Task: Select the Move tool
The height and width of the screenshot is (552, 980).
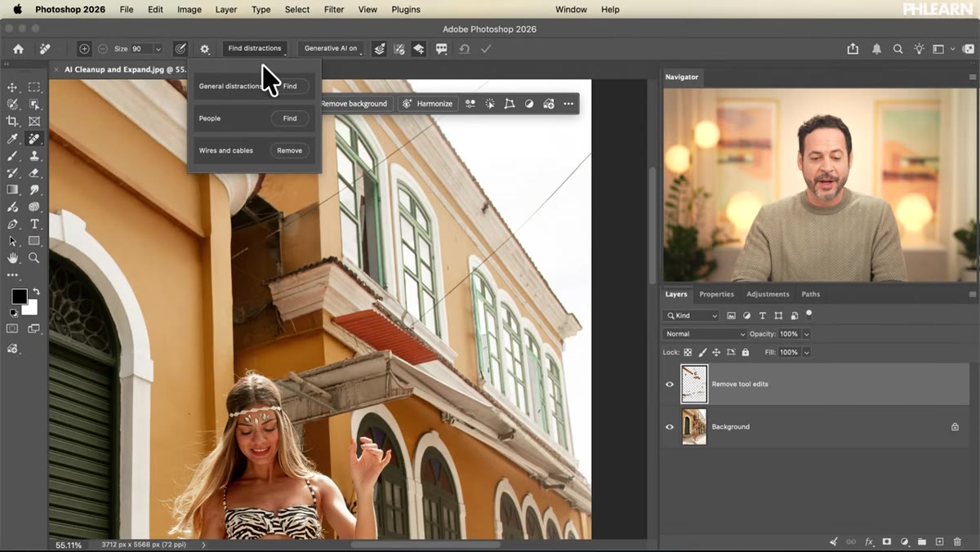Action: (x=12, y=87)
